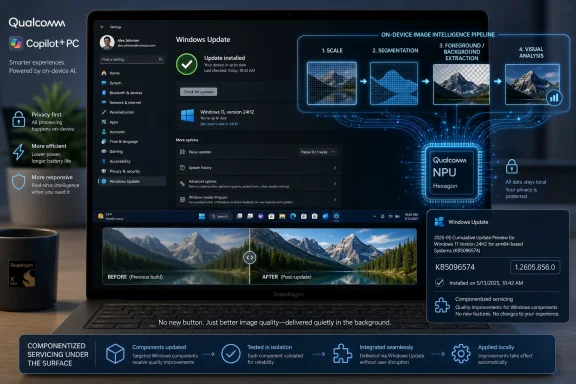The height and width of the screenshot is (384, 576).
Task: Click the 'Update installed' status text
Action: click(224, 58)
